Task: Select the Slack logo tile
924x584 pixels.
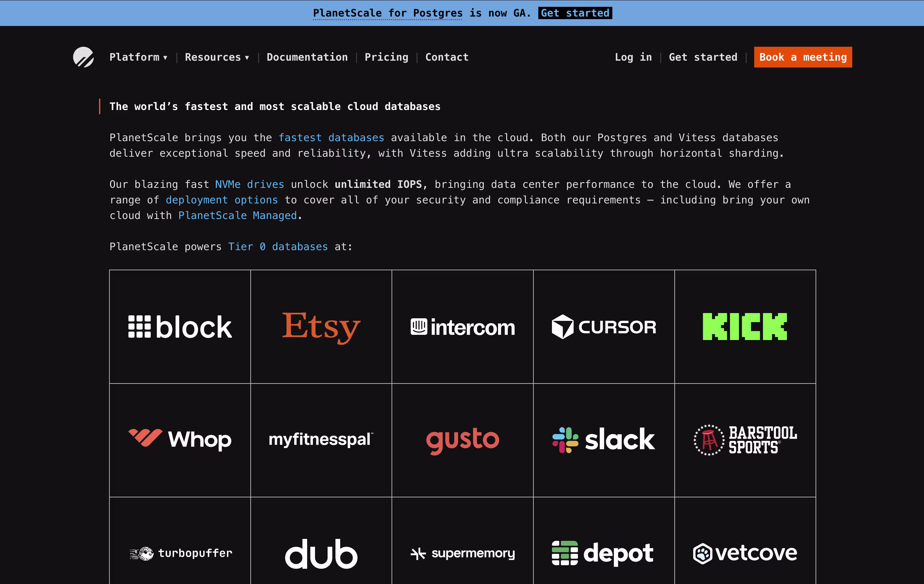Action: [604, 440]
